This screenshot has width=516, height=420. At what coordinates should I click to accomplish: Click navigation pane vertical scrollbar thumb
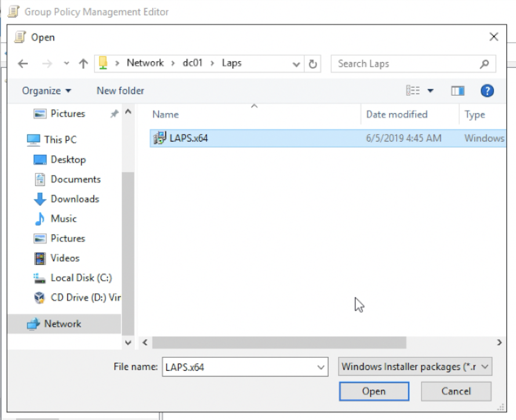[x=128, y=253]
